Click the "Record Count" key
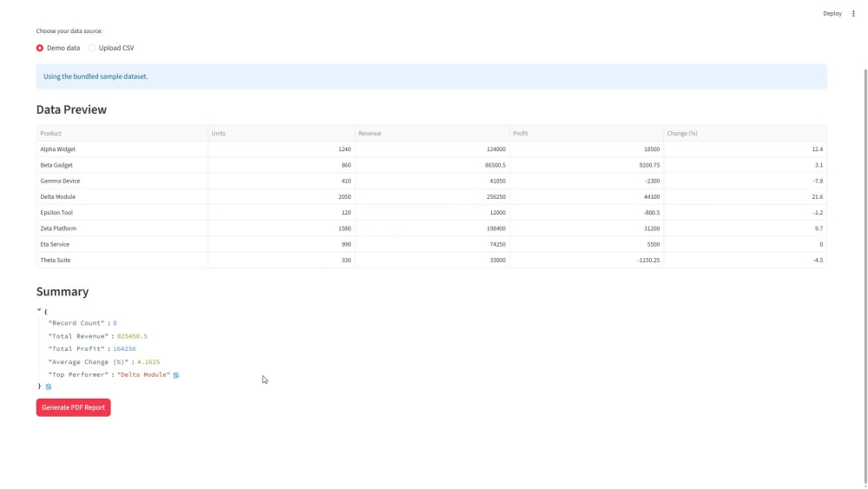Screen dimensions: 868x489 (x=76, y=323)
